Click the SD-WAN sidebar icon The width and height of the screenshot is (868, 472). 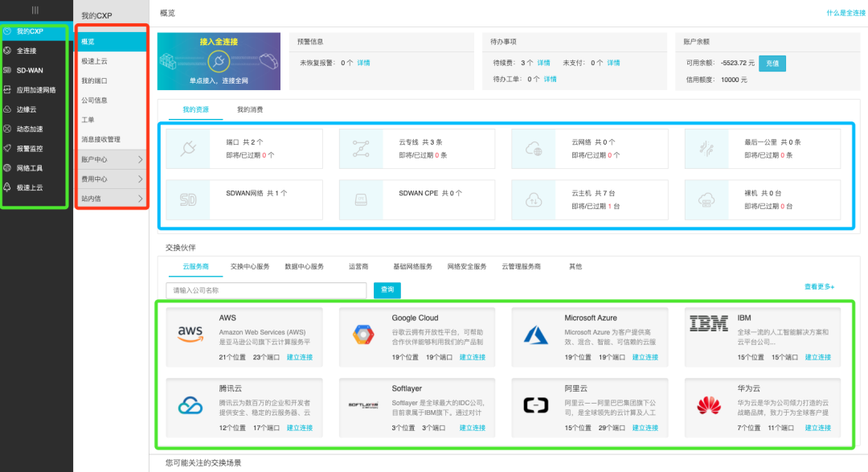(x=7, y=70)
